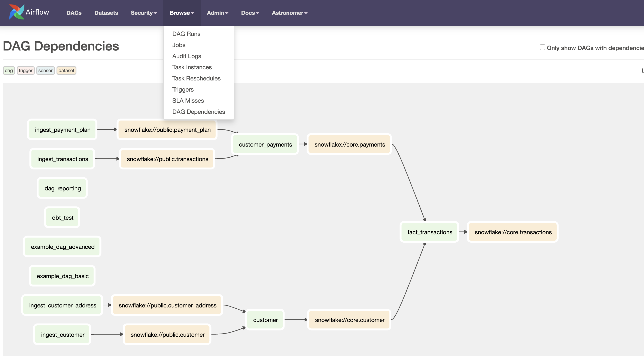This screenshot has height=356, width=644.
Task: Select SLA Misses menu item
Action: click(188, 100)
